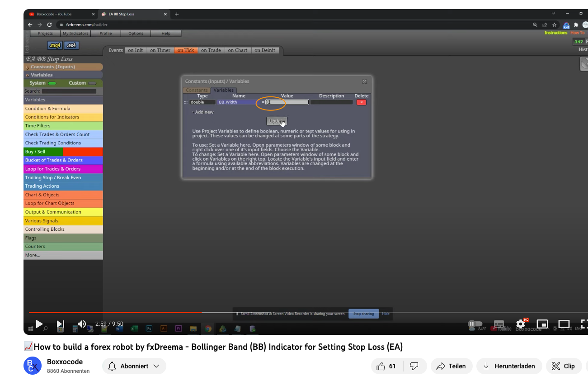This screenshot has height=381, width=588.
Task: Open My Indicators menu
Action: coord(75,33)
